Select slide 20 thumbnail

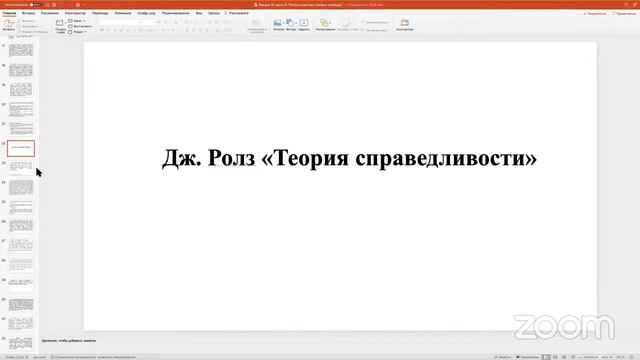(x=21, y=109)
